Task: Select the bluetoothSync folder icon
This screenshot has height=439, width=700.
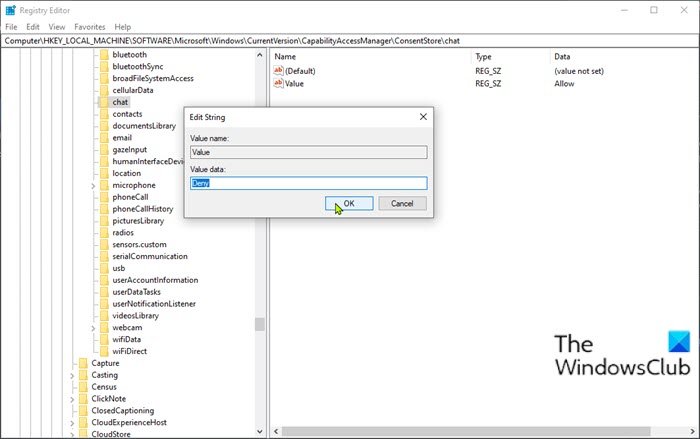Action: coord(104,67)
